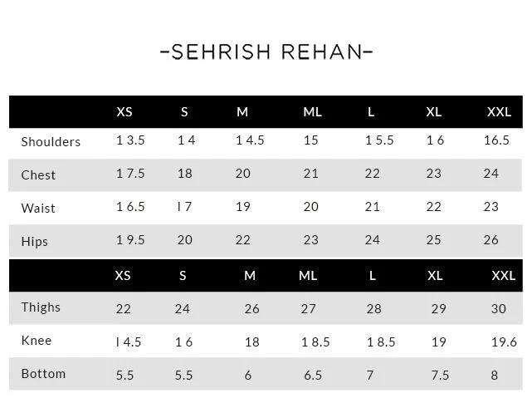This screenshot has width=532, height=398.
Task: Select the Shoulders row label
Action: point(51,142)
